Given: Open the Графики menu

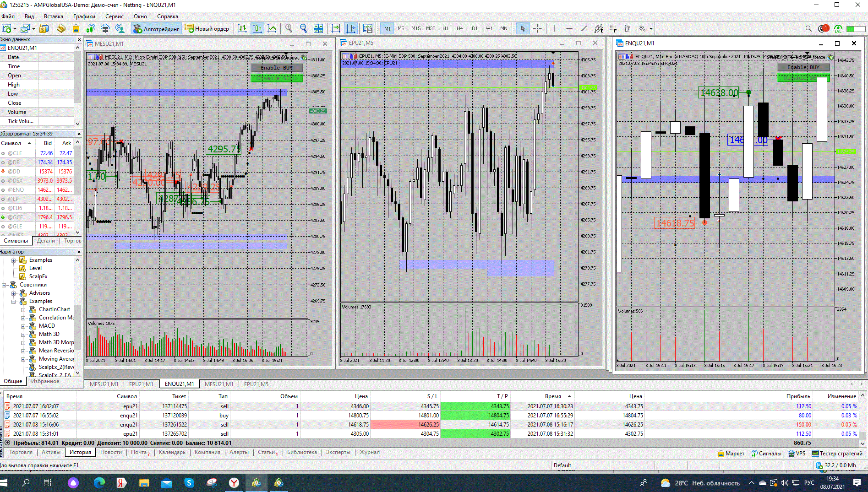Looking at the screenshot, I should pos(84,16).
